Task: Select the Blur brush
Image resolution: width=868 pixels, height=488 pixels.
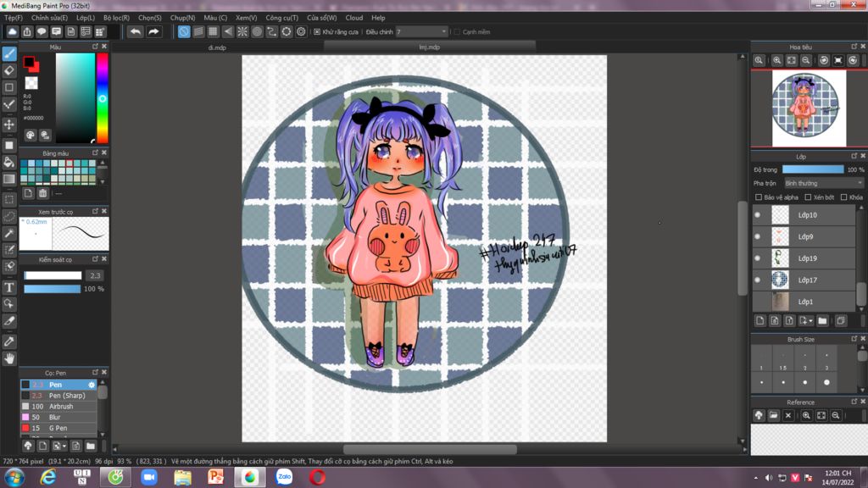Action: pos(58,417)
